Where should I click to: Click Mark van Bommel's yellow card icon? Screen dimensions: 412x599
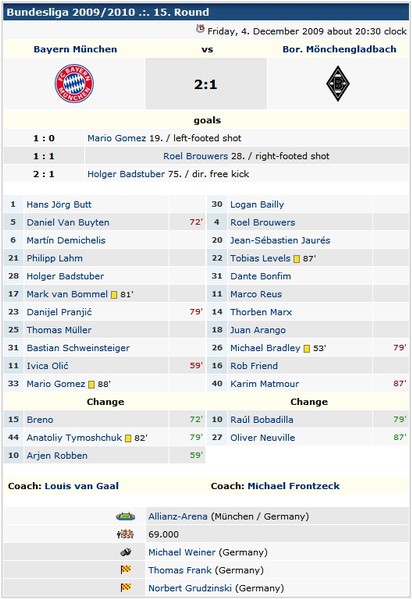pos(114,295)
